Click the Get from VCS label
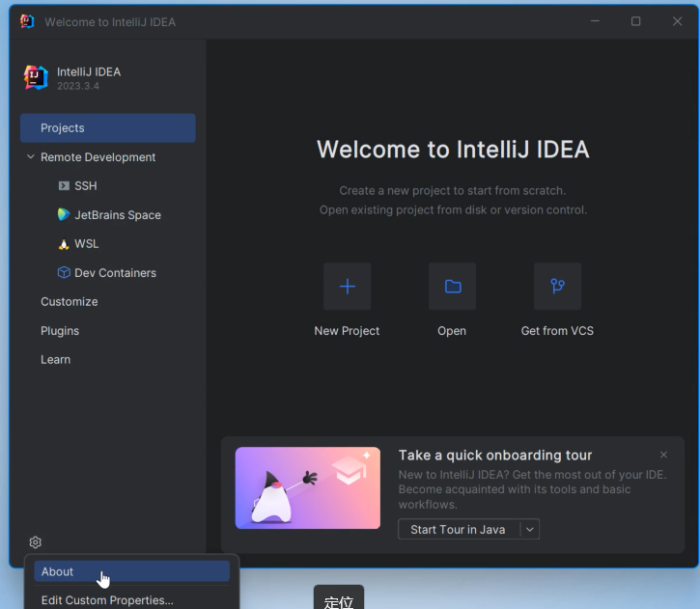This screenshot has width=700, height=609. tap(557, 331)
